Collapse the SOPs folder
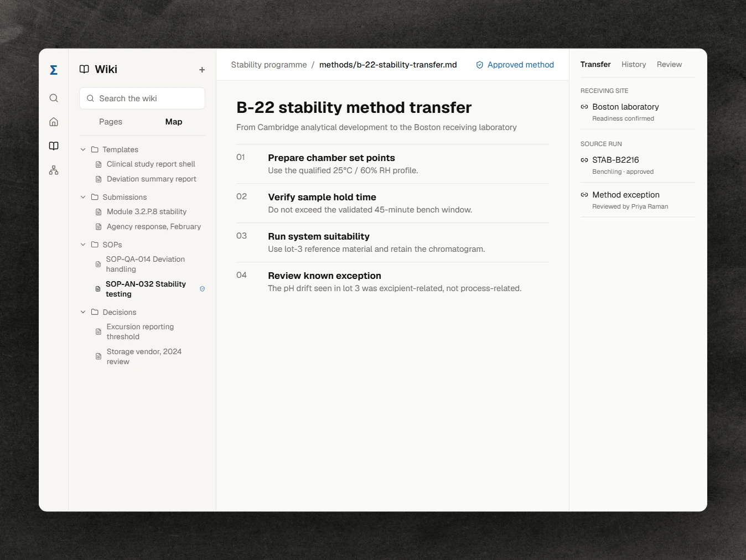The height and width of the screenshot is (560, 746). click(83, 245)
